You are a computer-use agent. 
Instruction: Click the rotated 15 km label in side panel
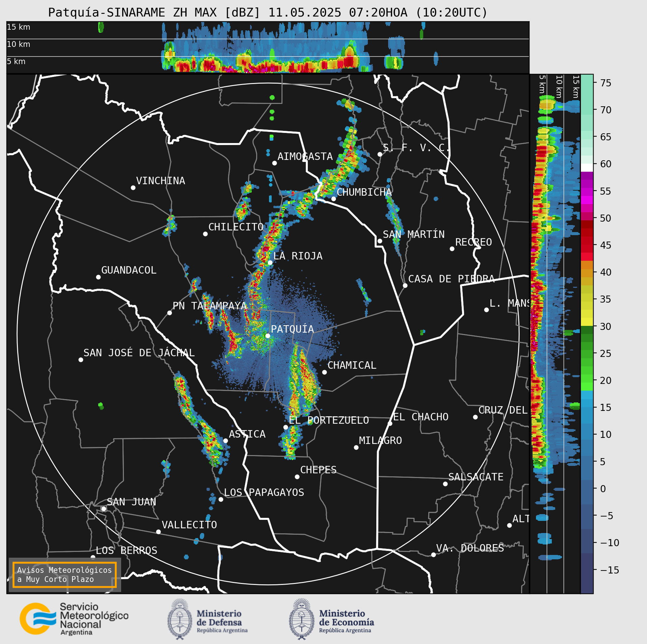[576, 86]
